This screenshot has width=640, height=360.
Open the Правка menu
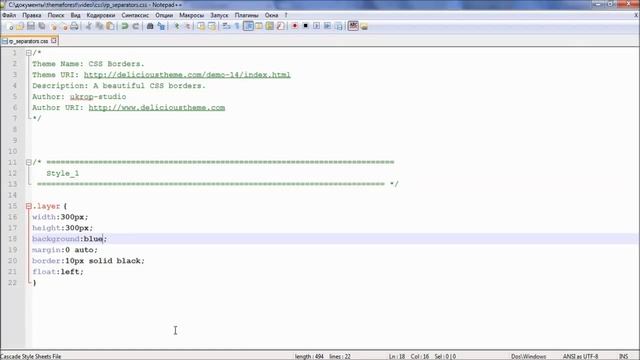point(31,15)
